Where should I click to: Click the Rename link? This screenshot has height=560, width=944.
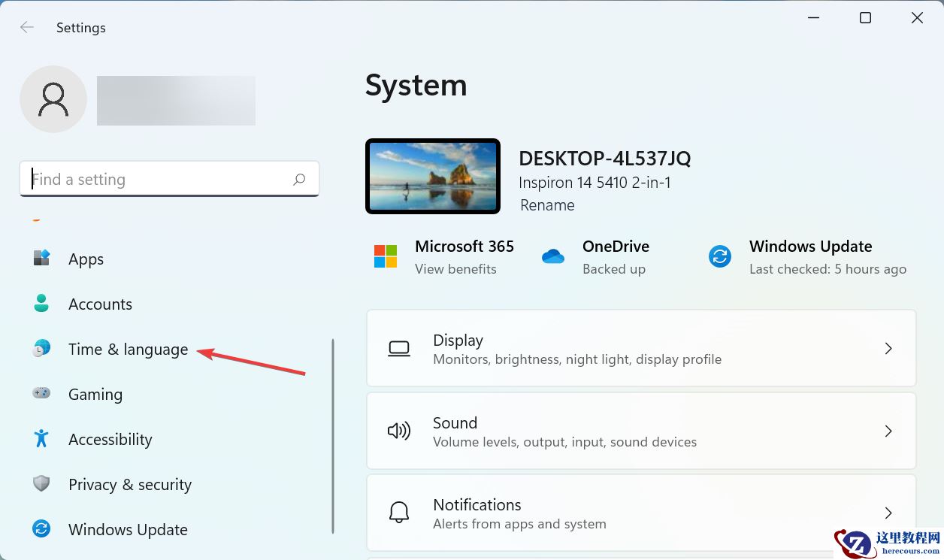pyautogui.click(x=547, y=204)
